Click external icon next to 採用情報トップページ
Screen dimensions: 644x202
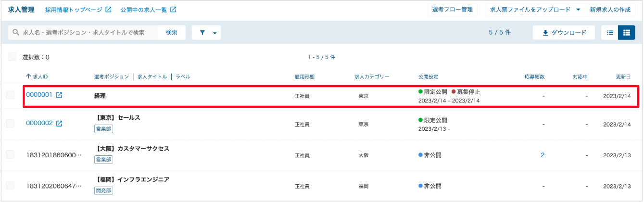pyautogui.click(x=108, y=9)
